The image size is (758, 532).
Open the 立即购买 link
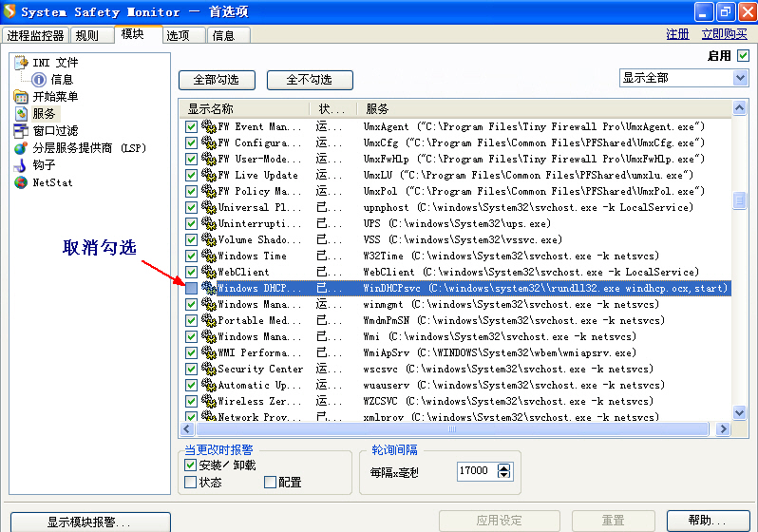point(724,34)
